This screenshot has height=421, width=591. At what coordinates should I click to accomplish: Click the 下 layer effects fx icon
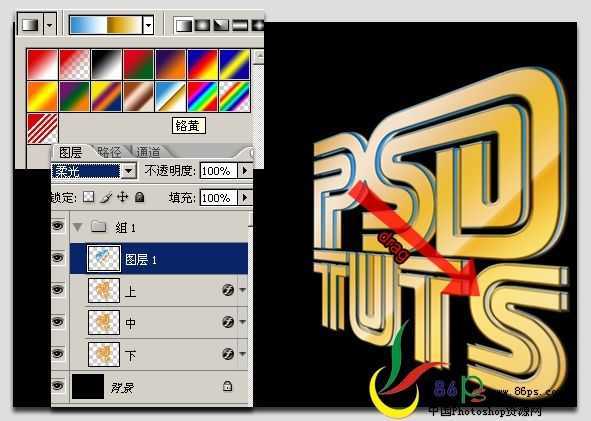click(228, 354)
